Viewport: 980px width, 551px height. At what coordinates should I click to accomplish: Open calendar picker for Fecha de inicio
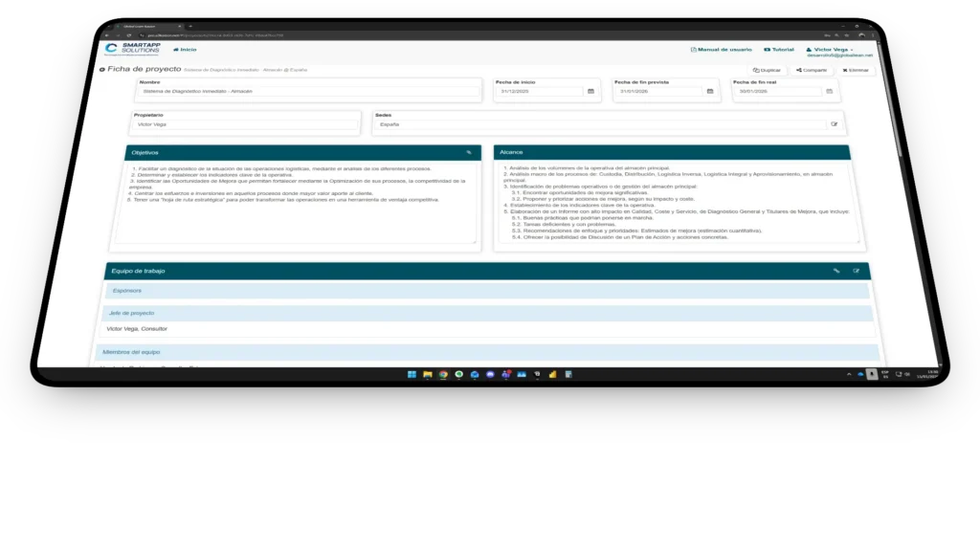click(x=590, y=92)
